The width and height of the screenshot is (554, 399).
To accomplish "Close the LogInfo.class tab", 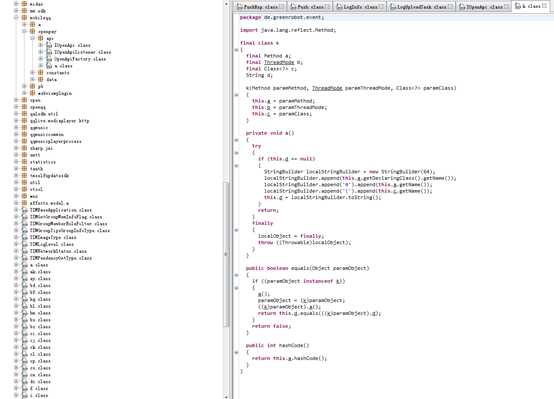I will click(x=381, y=7).
